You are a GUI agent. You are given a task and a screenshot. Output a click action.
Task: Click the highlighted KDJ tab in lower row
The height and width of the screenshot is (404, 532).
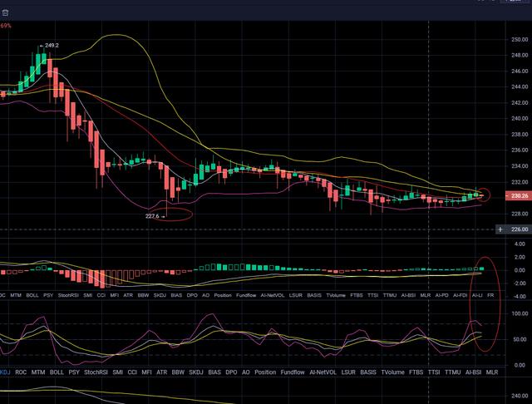click(5, 372)
